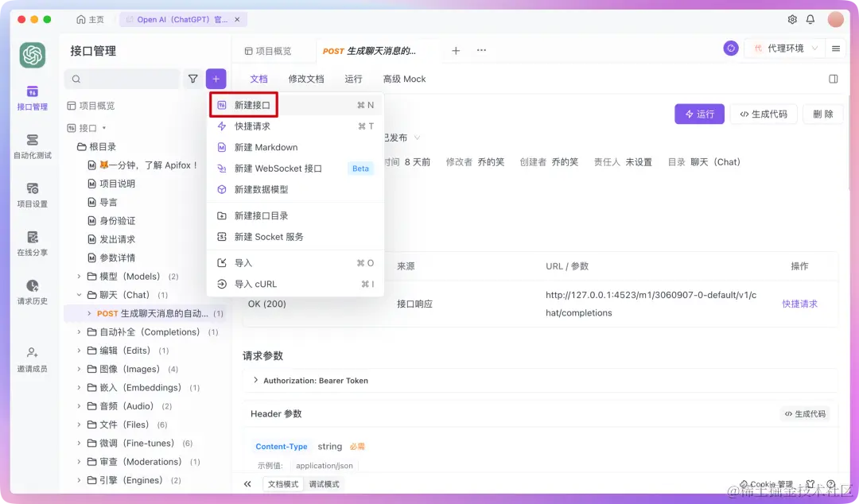Collapse the sidebar with the double-chevron control
859x504 pixels.
pos(247,483)
